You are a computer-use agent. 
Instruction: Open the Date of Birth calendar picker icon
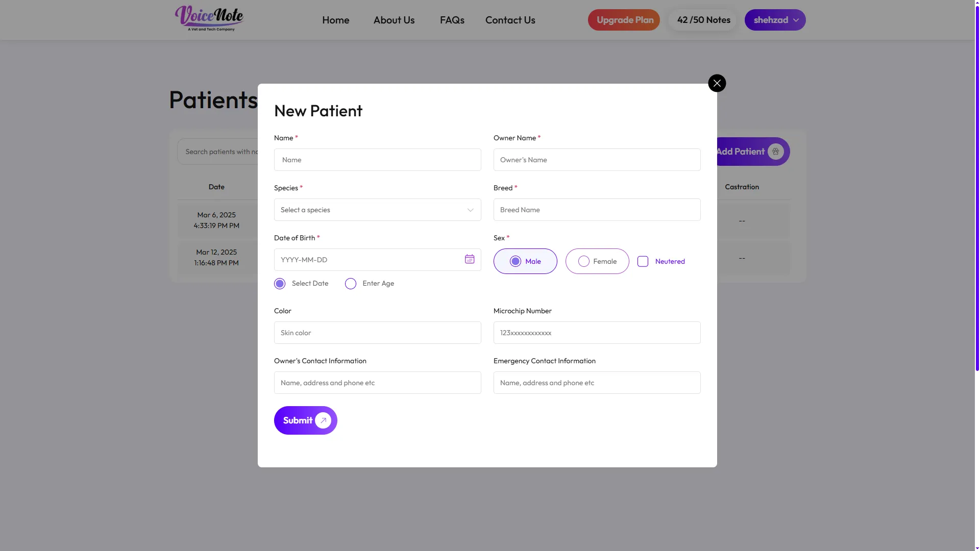470,259
